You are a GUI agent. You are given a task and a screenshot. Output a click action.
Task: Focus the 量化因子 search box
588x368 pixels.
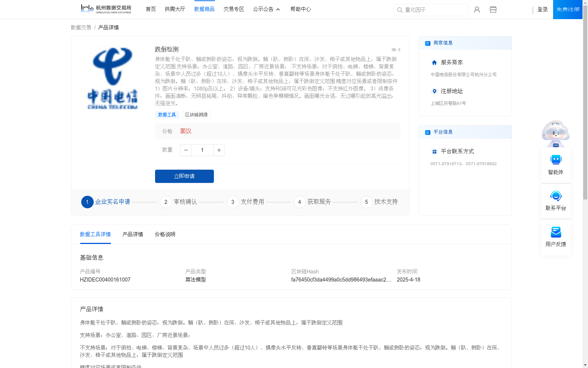point(431,10)
